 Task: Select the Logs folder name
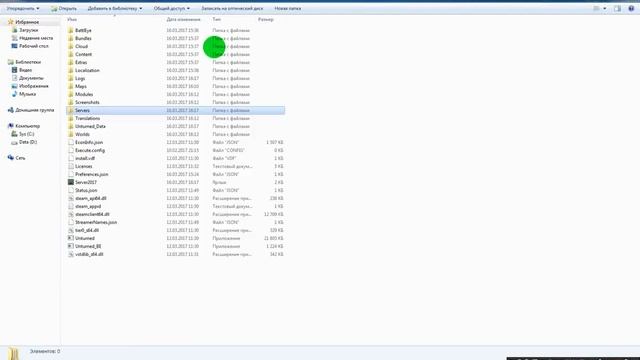(x=80, y=78)
